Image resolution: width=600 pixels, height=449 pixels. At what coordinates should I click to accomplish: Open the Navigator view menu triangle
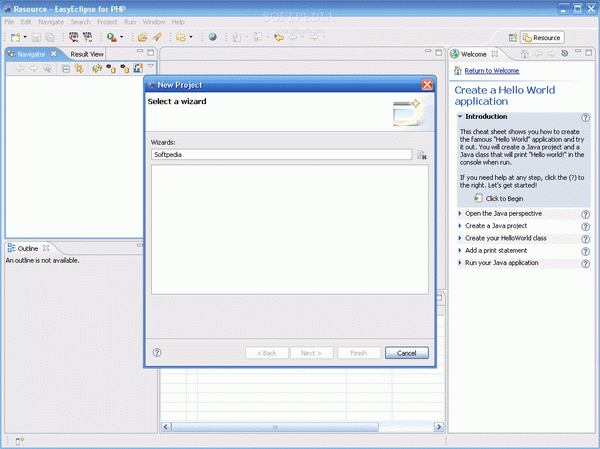coord(151,67)
